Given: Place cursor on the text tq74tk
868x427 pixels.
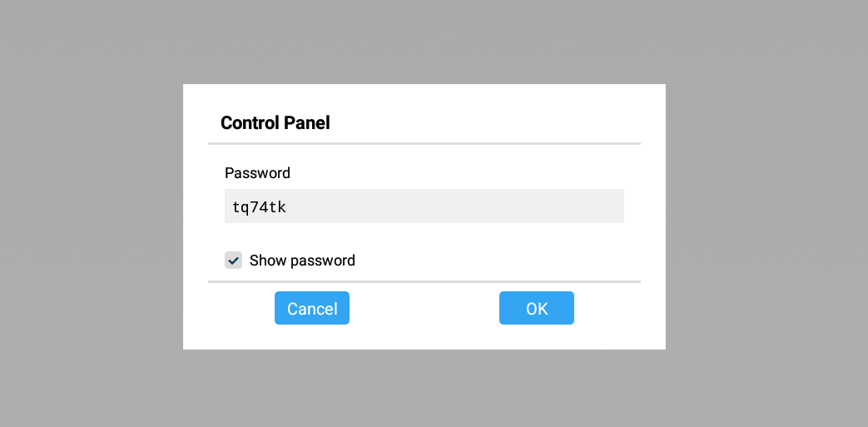Looking at the screenshot, I should [x=259, y=207].
